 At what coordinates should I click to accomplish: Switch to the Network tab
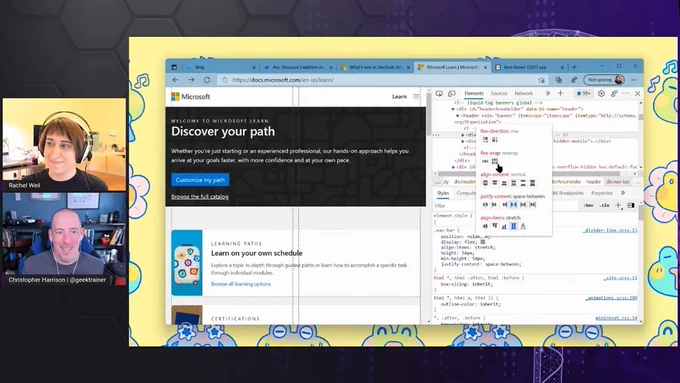tap(523, 93)
